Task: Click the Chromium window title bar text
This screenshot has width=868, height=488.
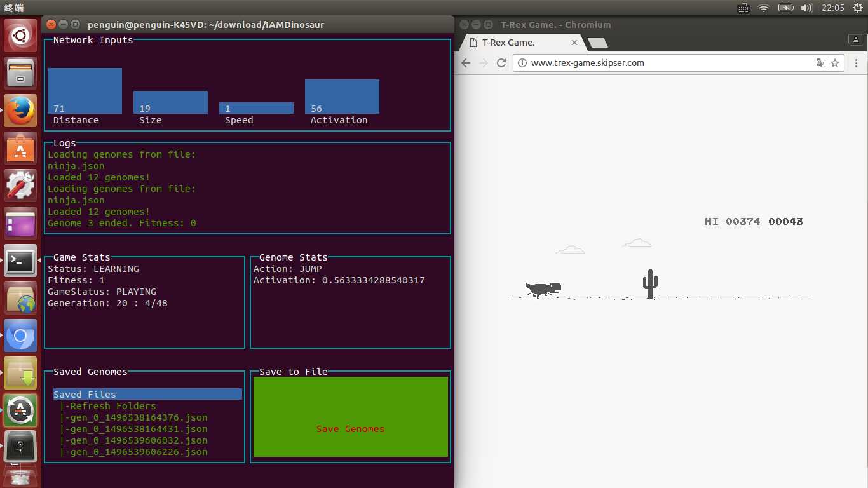Action: click(x=556, y=25)
